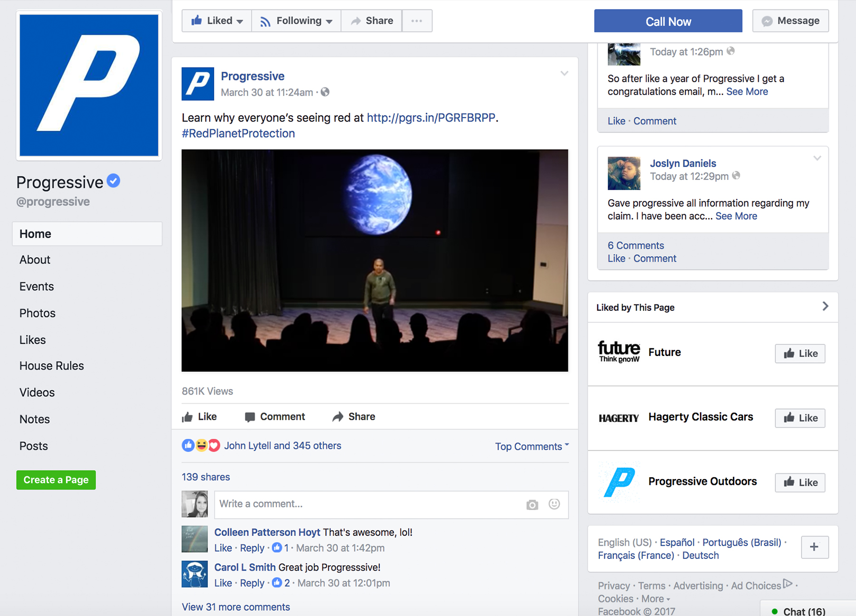The image size is (856, 616).
Task: Expand the post options chevron on Progressive post
Action: pos(564,74)
